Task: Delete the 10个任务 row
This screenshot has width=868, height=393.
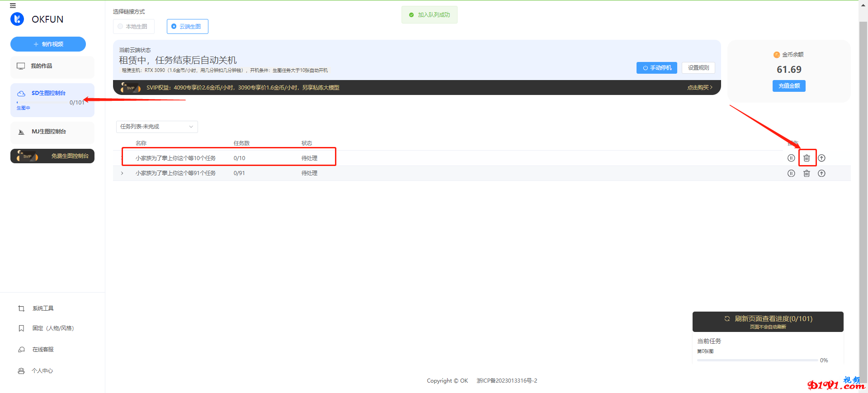Action: [x=807, y=158]
